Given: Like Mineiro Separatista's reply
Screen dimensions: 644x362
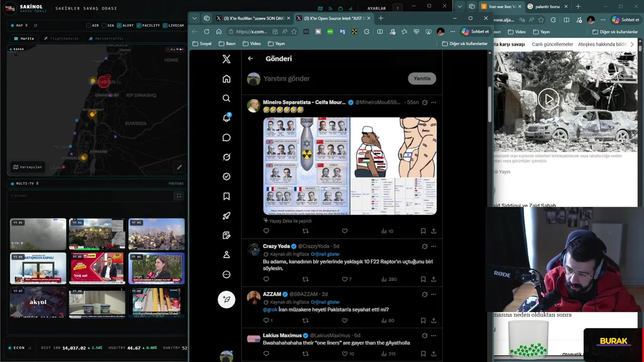Looking at the screenshot, I should [345, 231].
